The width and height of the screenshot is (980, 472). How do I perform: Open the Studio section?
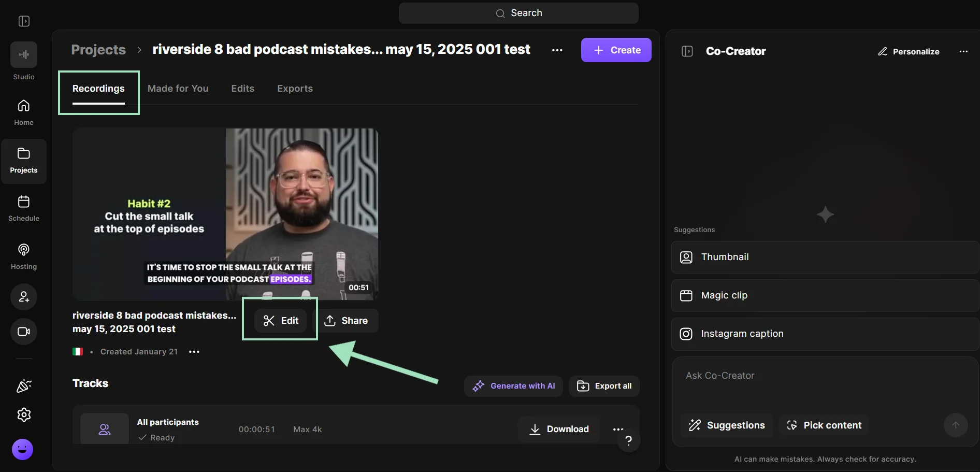click(x=24, y=61)
